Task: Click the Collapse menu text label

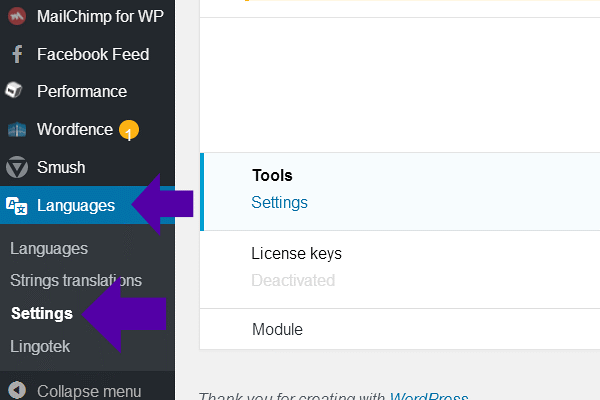Action: coord(89,391)
